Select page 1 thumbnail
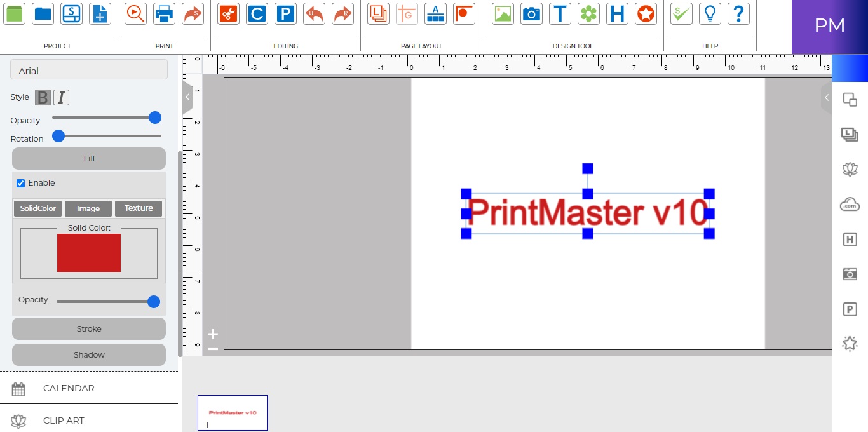Image resolution: width=868 pixels, height=432 pixels. 233,413
